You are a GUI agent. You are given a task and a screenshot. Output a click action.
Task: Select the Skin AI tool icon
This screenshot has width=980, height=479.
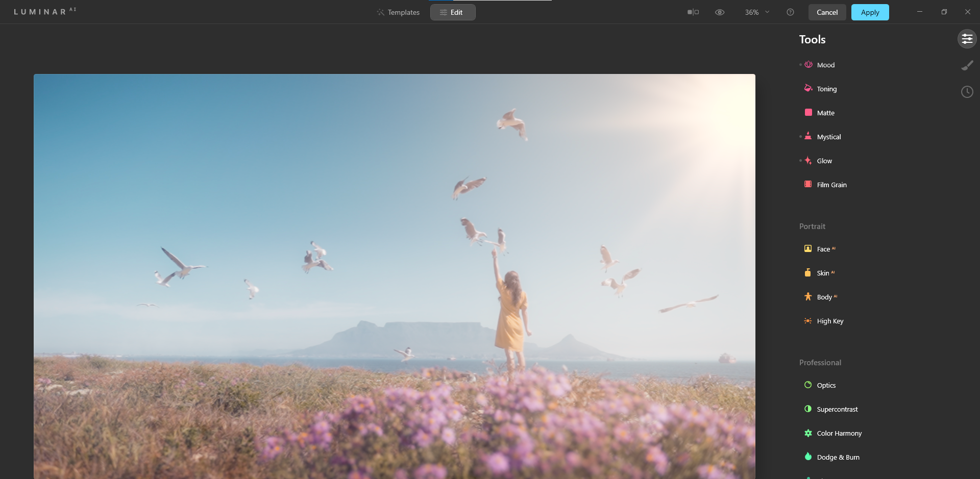point(807,272)
